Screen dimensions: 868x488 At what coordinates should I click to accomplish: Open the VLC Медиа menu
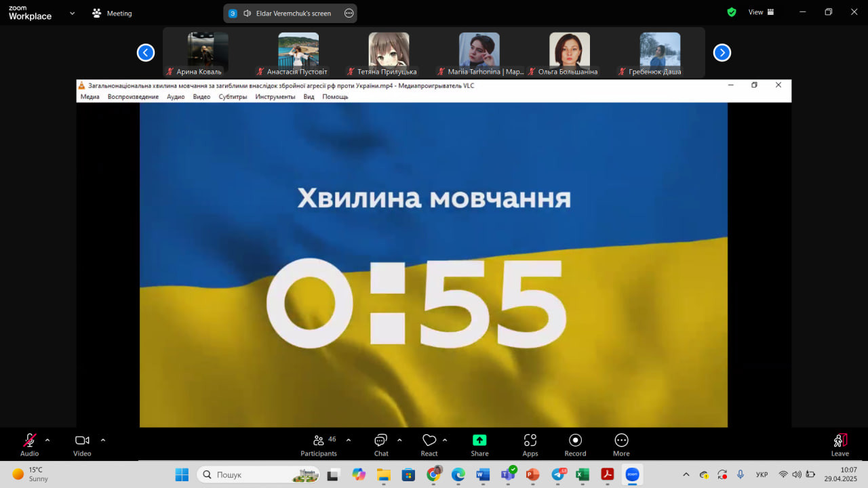pos(90,97)
